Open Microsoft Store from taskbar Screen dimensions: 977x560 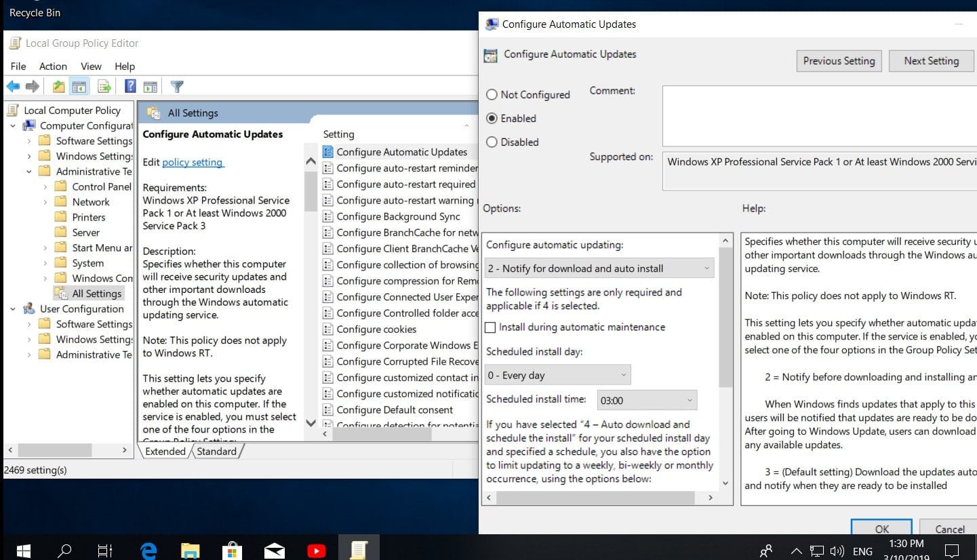click(233, 550)
